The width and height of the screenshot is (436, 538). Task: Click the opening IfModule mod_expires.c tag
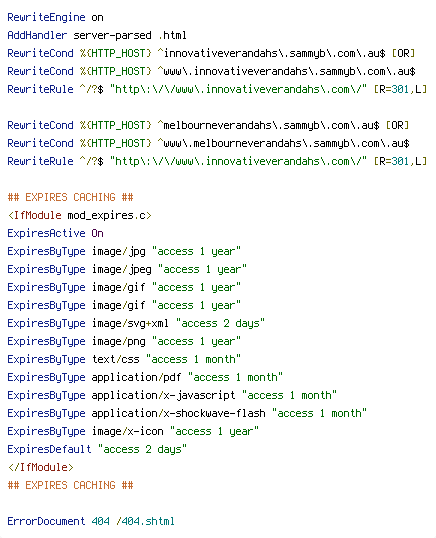(79, 215)
